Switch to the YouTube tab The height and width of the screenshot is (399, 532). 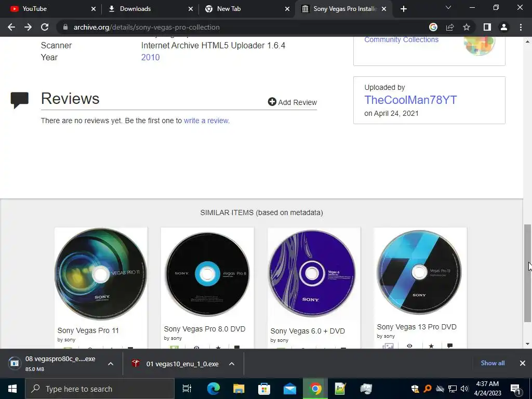point(52,9)
